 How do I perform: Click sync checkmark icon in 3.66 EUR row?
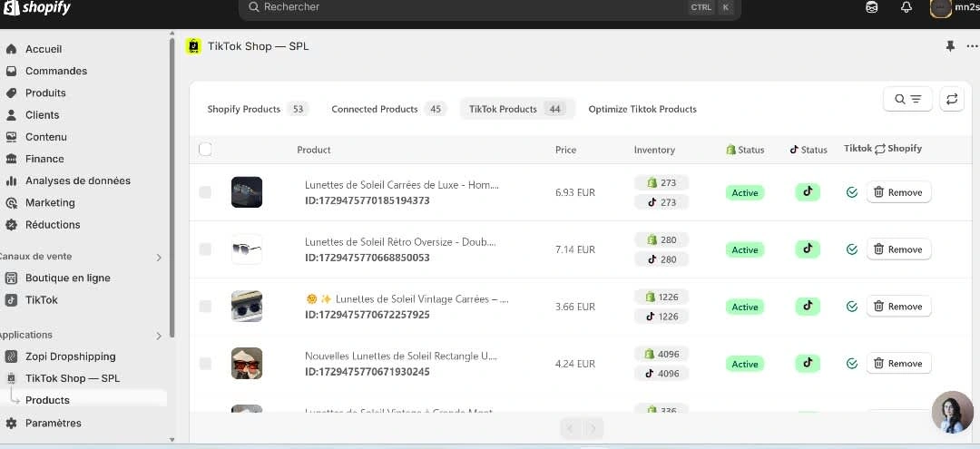coord(851,307)
